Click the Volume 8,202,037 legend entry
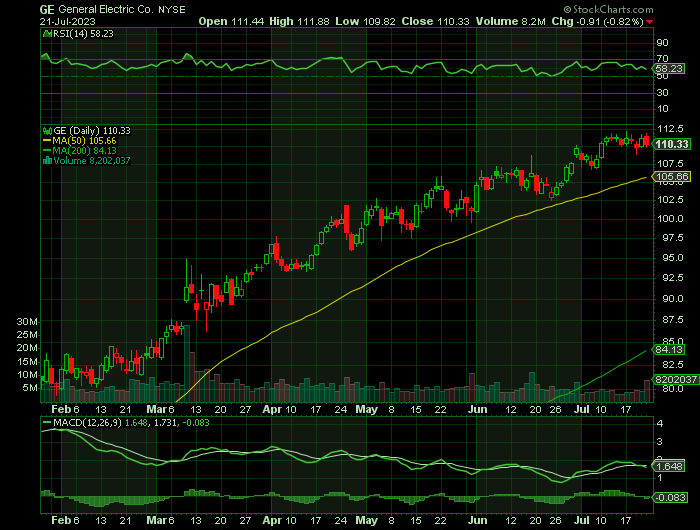Image resolution: width=700 pixels, height=530 pixels. click(x=92, y=161)
